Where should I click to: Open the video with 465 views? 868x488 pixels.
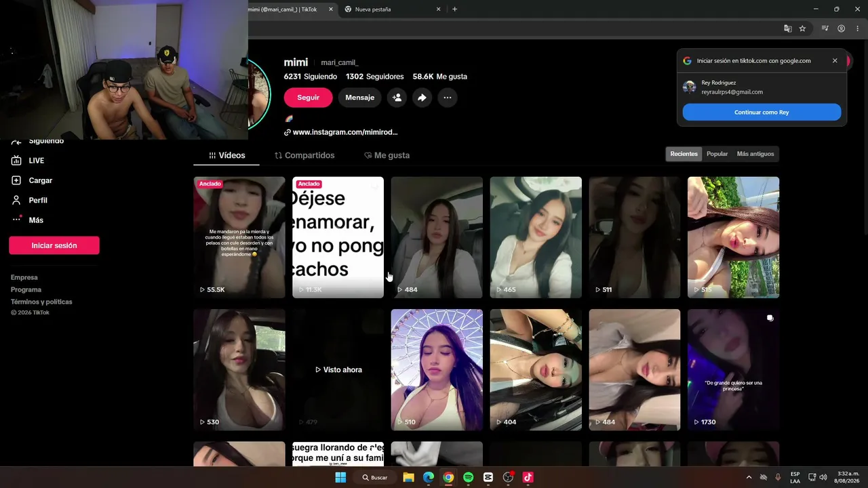click(536, 237)
